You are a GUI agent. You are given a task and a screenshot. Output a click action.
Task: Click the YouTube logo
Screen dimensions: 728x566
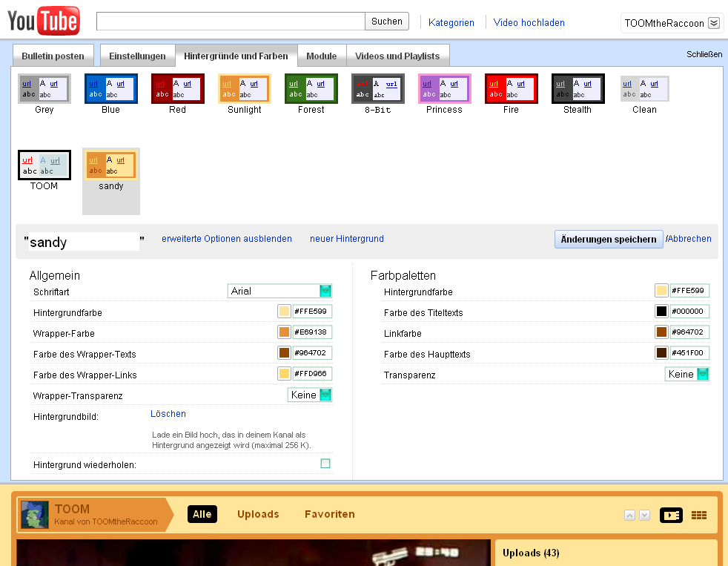pyautogui.click(x=44, y=21)
